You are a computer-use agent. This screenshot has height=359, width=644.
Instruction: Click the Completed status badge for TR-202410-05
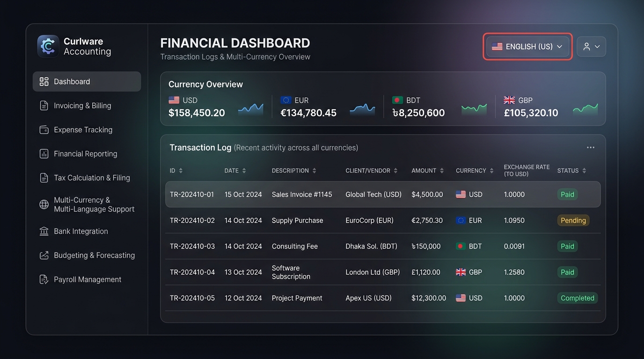[577, 298]
